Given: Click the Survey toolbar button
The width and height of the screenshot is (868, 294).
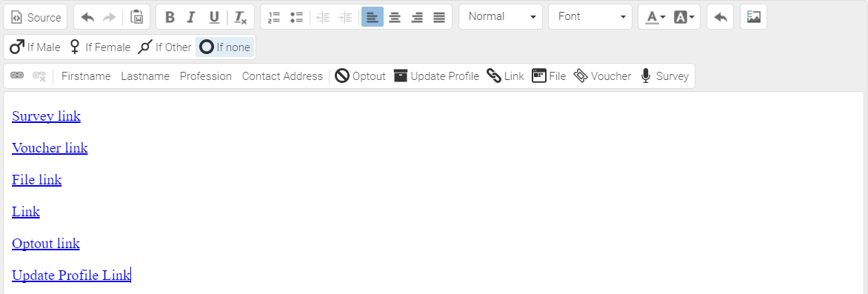Looking at the screenshot, I should (664, 76).
